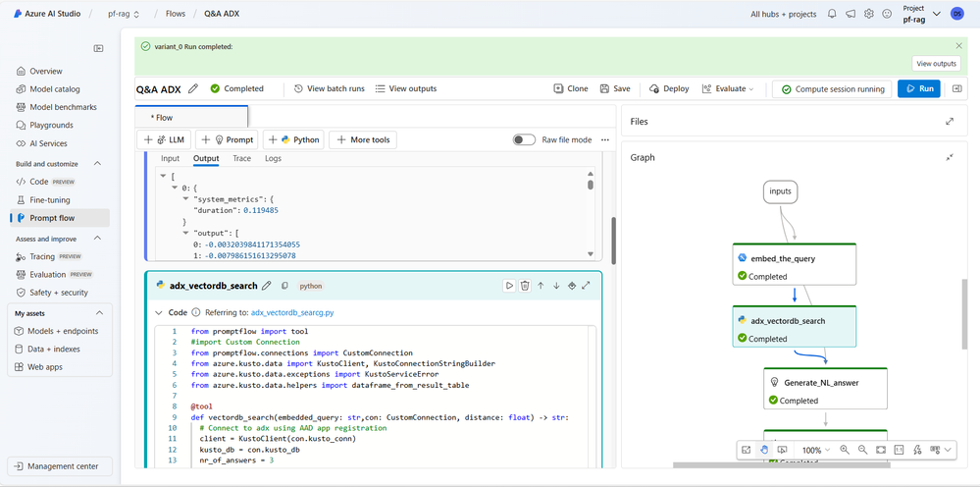Maximize the adx_vectordb_search node editor
The width and height of the screenshot is (980, 487).
(x=587, y=285)
